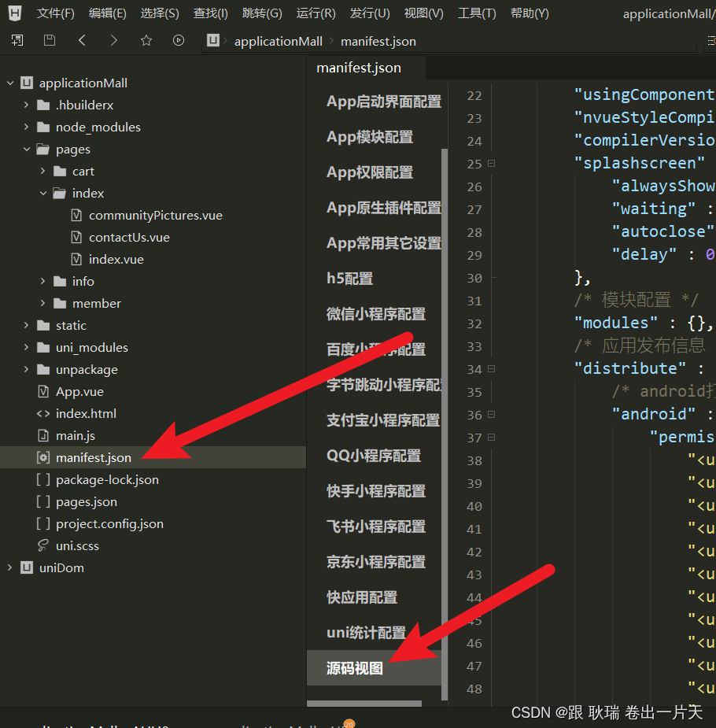The height and width of the screenshot is (728, 716).
Task: Expand the cart folder
Action: tap(43, 171)
